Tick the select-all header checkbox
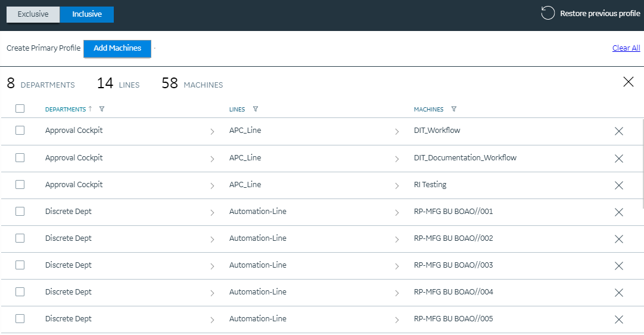The image size is (644, 335). click(20, 108)
